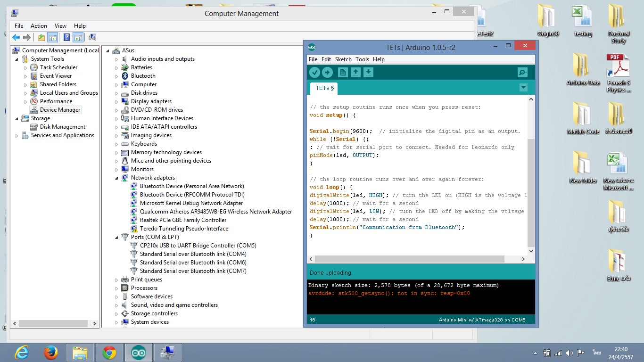Click Back arrow in Computer Management toolbar
Viewport: 644px width, 362px height.
pyautogui.click(x=16, y=37)
